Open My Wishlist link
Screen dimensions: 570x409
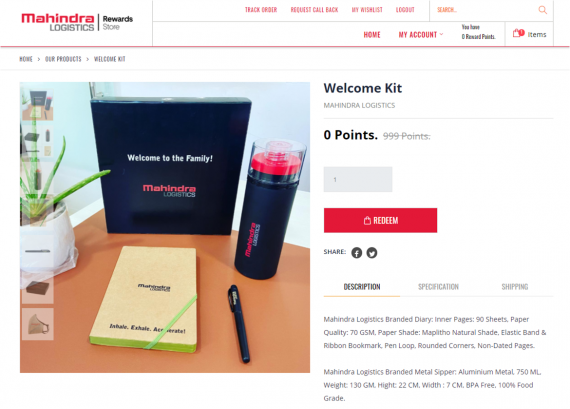pyautogui.click(x=367, y=10)
